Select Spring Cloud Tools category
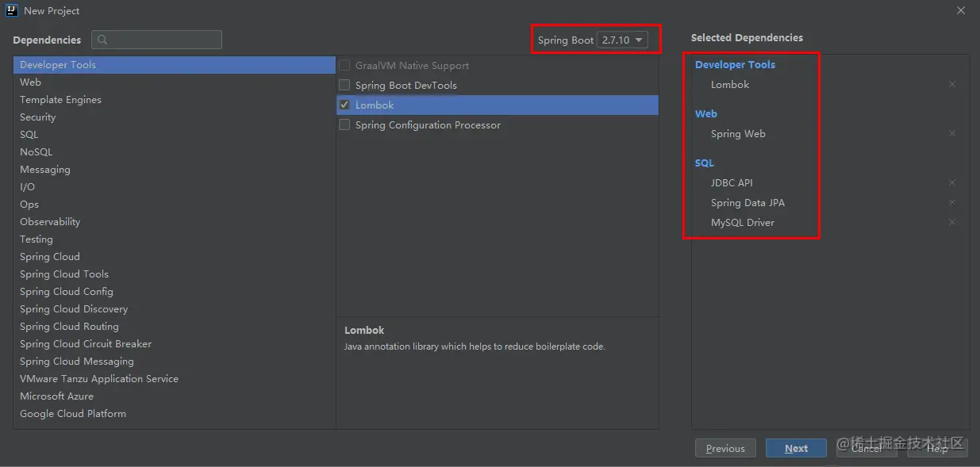 point(175,274)
